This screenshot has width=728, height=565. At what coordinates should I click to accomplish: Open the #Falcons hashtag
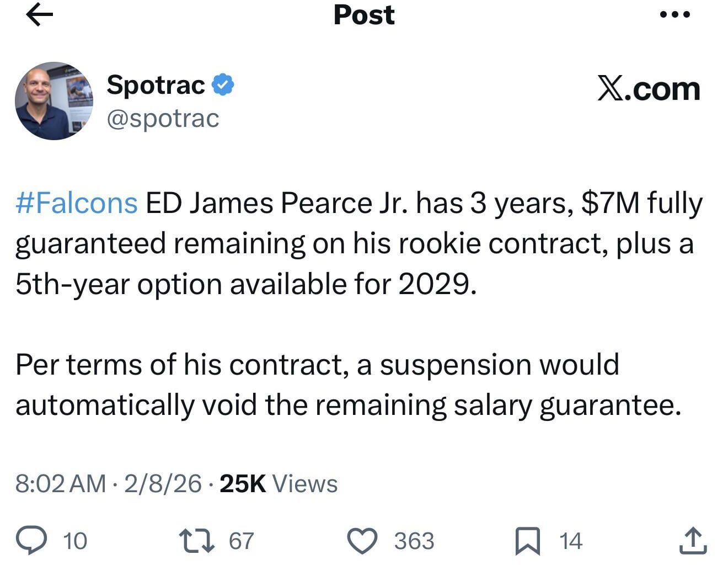[x=77, y=202]
